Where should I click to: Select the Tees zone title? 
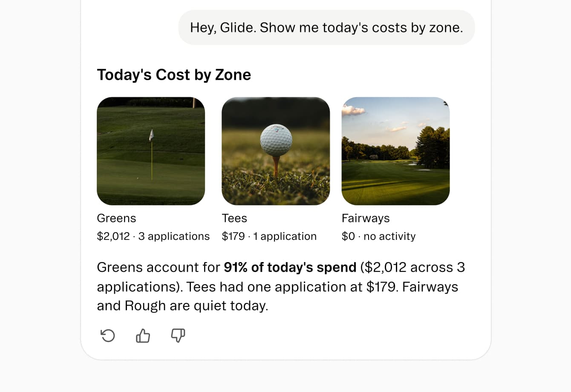click(x=234, y=218)
